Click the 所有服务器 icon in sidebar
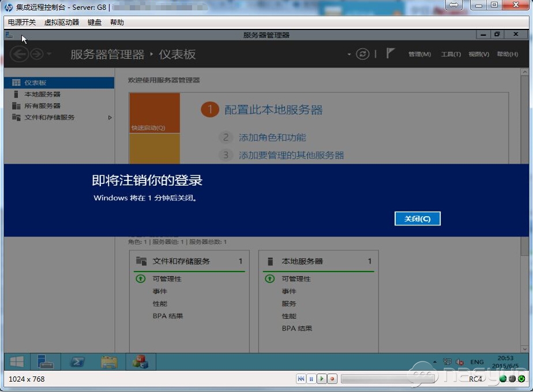 point(16,105)
